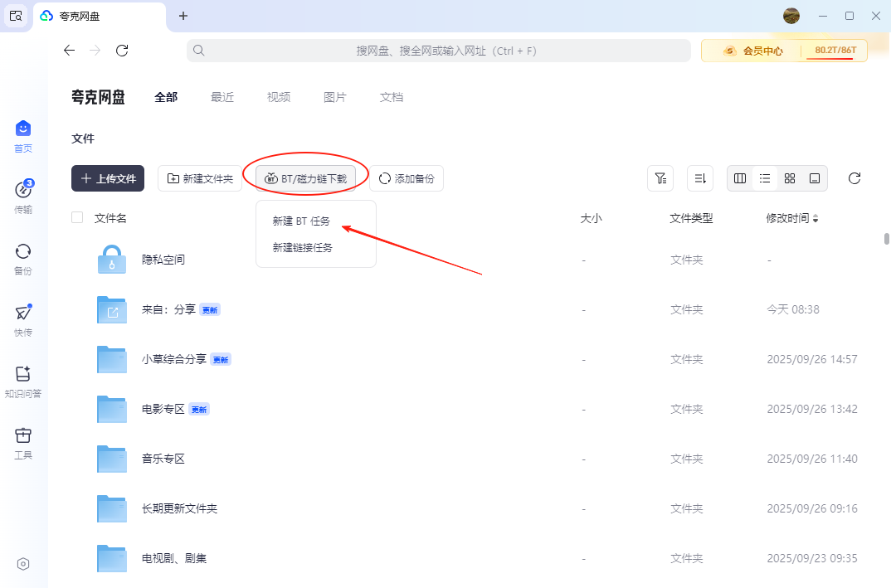The image size is (891, 588).
Task: Click the 80.2T/86T storage usage bar
Action: pyautogui.click(x=835, y=51)
